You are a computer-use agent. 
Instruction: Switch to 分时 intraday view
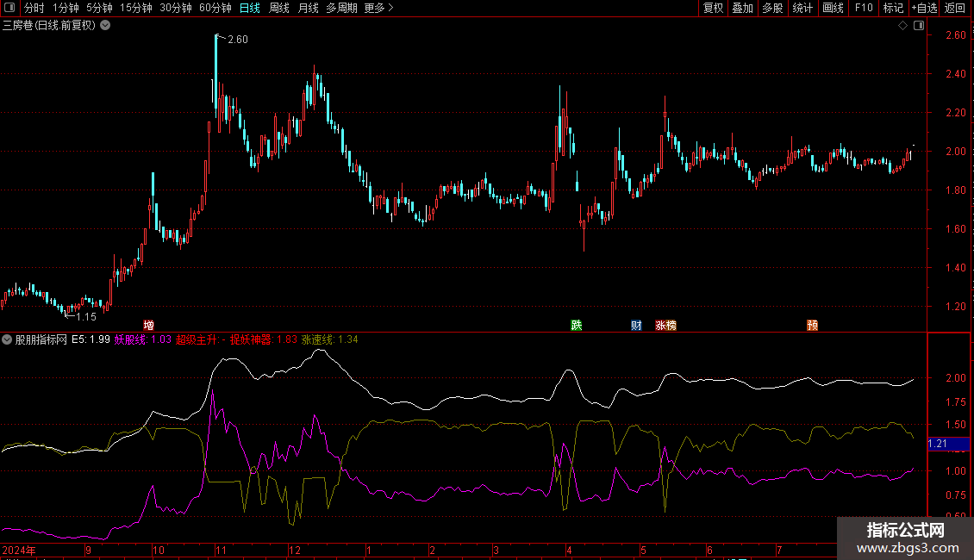pyautogui.click(x=34, y=8)
